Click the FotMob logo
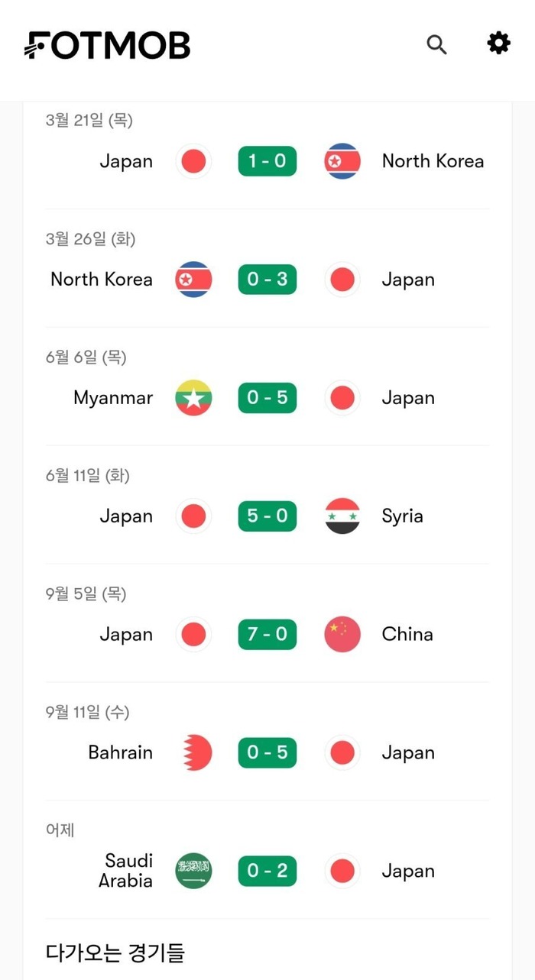The image size is (535, 980). 108,45
